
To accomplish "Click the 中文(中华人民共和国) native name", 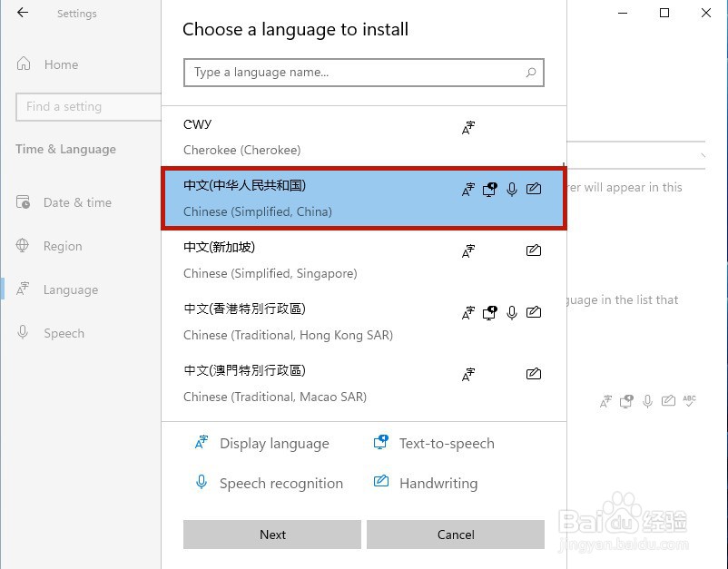I will pyautogui.click(x=245, y=186).
